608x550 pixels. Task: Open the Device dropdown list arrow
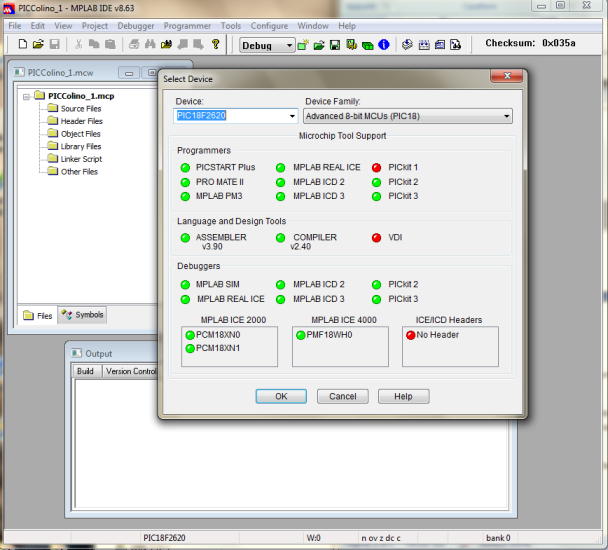tap(292, 116)
